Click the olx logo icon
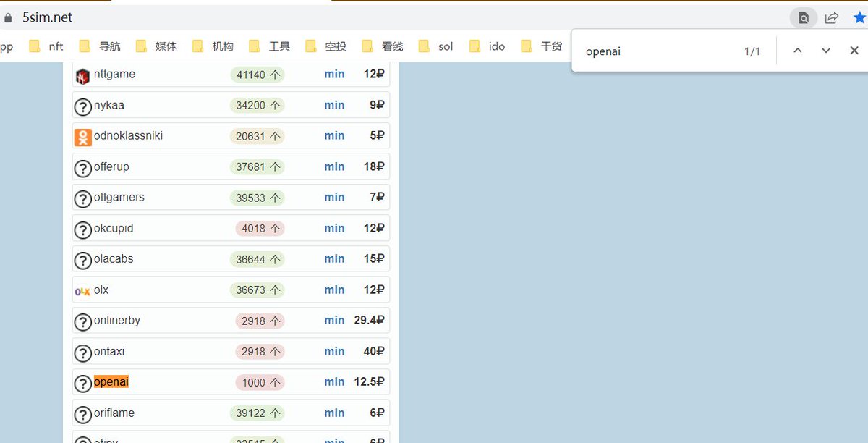Image resolution: width=868 pixels, height=443 pixels. 82,291
